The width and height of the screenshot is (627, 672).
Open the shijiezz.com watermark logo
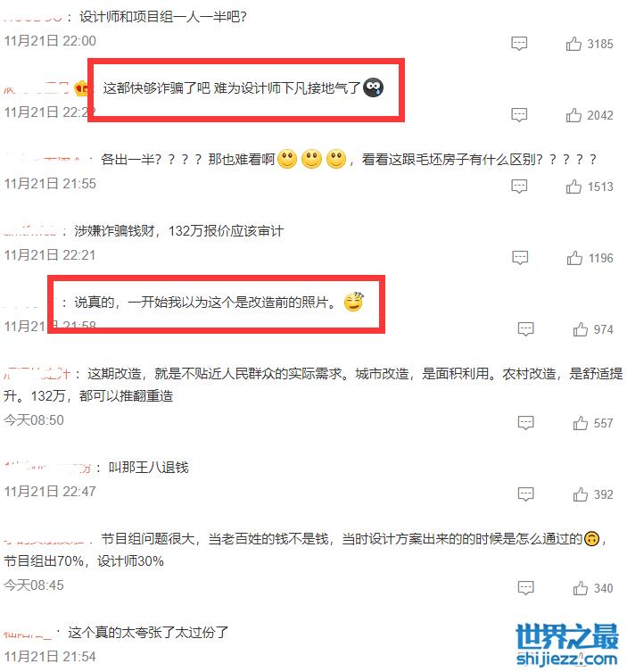pyautogui.click(x=566, y=645)
